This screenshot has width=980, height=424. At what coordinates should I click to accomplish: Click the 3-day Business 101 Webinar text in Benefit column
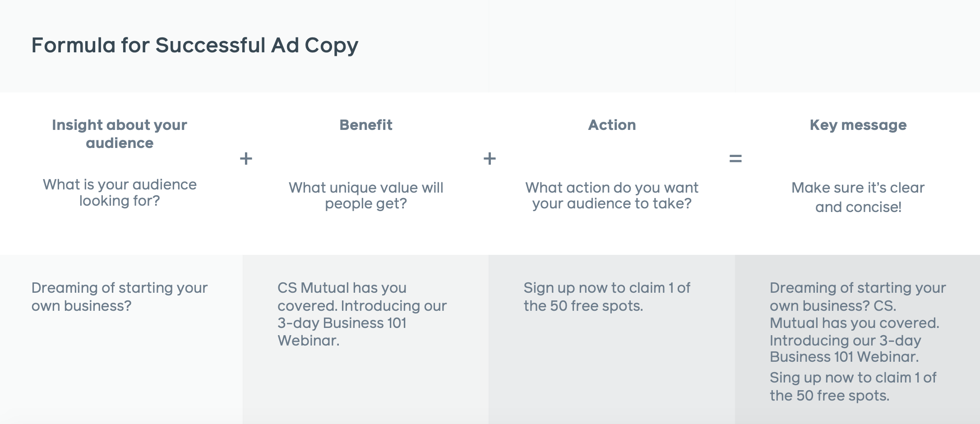342,332
